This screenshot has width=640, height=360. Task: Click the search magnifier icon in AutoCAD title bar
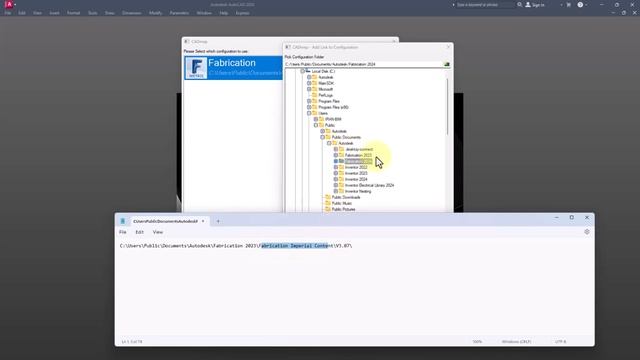click(x=520, y=5)
